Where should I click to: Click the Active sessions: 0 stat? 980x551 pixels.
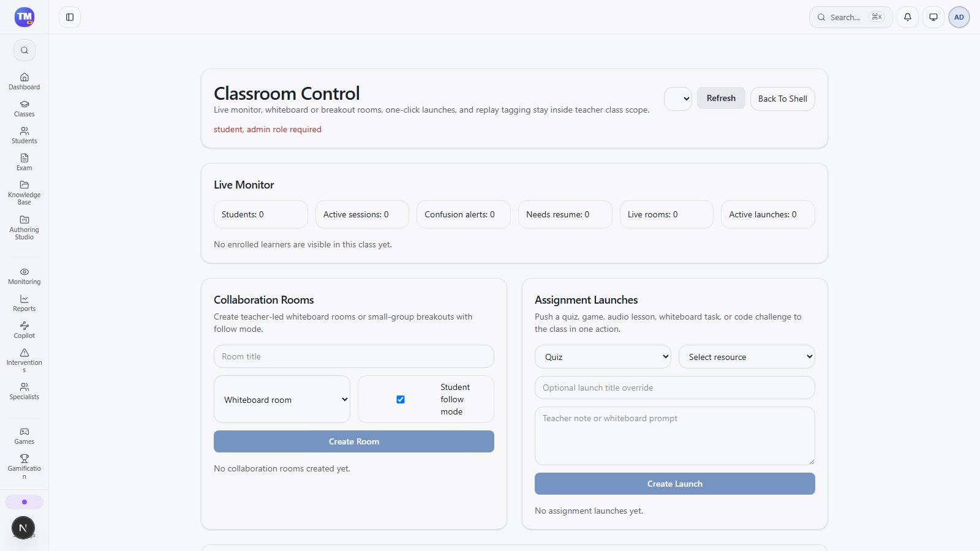pyautogui.click(x=362, y=214)
